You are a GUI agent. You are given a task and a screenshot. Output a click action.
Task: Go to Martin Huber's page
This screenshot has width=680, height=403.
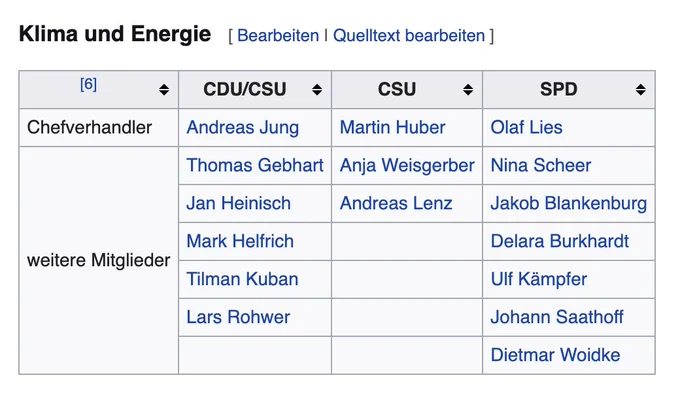coord(392,127)
